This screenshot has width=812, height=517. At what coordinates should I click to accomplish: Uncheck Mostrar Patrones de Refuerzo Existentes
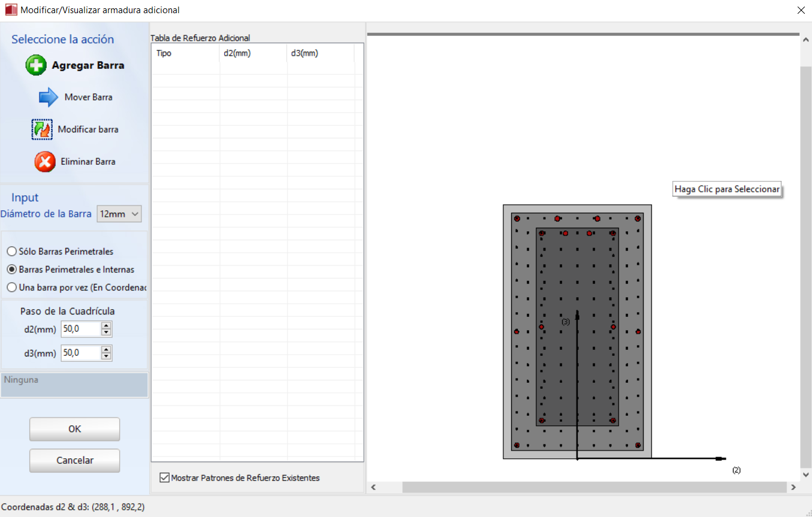pyautogui.click(x=165, y=478)
